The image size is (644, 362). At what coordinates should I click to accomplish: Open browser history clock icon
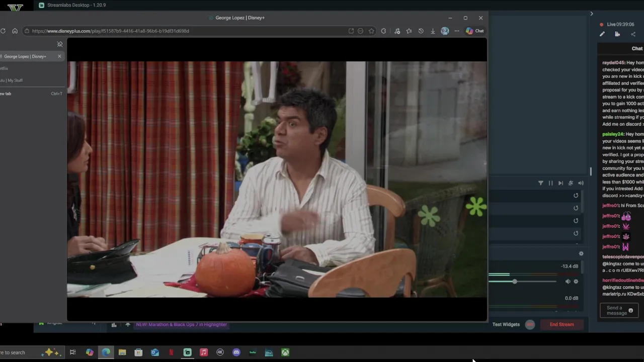pyautogui.click(x=421, y=31)
